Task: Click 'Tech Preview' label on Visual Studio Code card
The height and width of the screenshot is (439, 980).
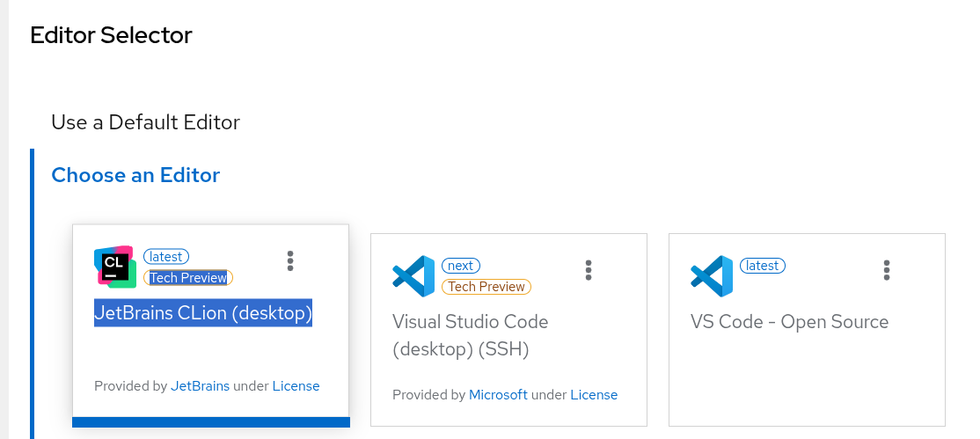Action: (486, 287)
